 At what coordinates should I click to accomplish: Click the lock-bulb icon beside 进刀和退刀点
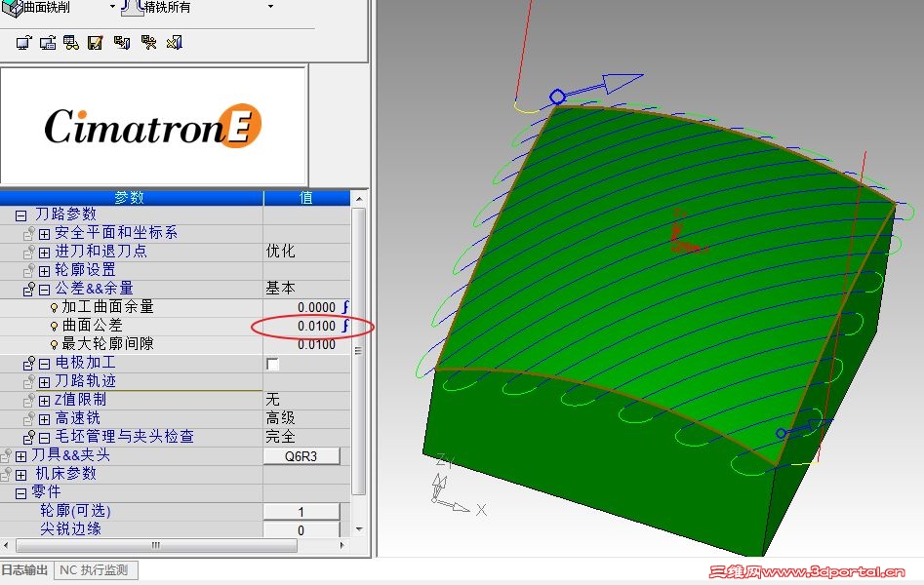click(x=29, y=253)
